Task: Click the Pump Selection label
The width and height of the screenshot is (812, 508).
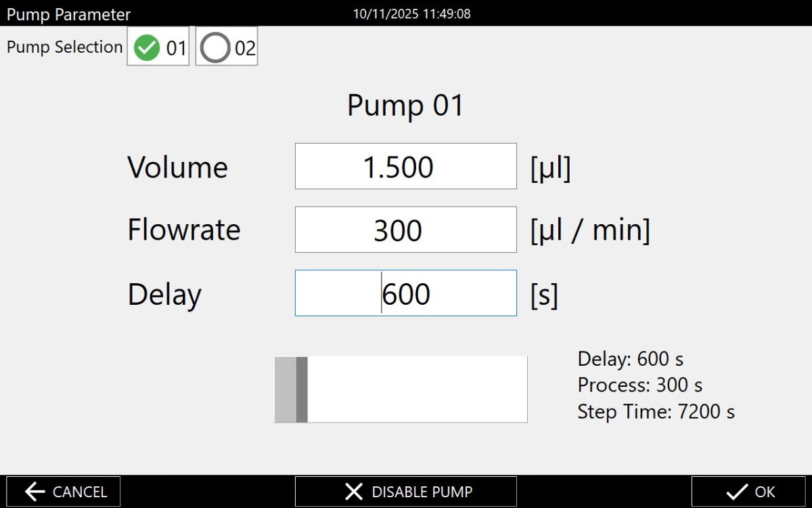Action: (x=64, y=47)
